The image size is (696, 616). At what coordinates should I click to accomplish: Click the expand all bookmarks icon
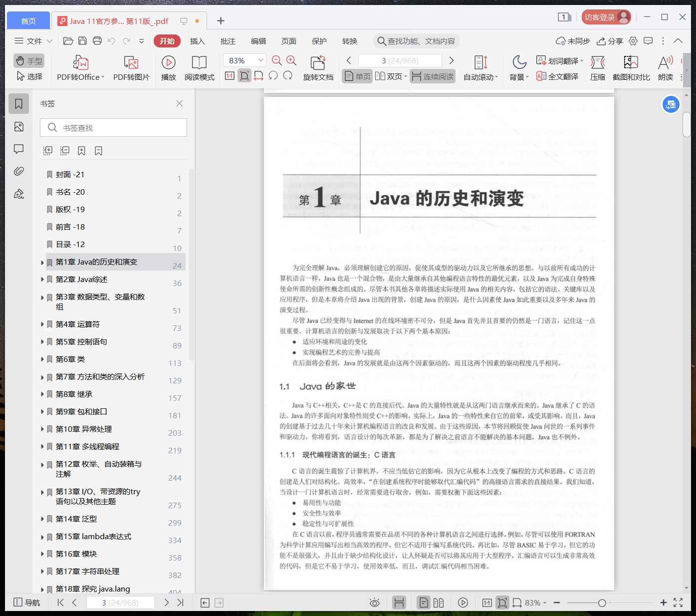[x=48, y=150]
